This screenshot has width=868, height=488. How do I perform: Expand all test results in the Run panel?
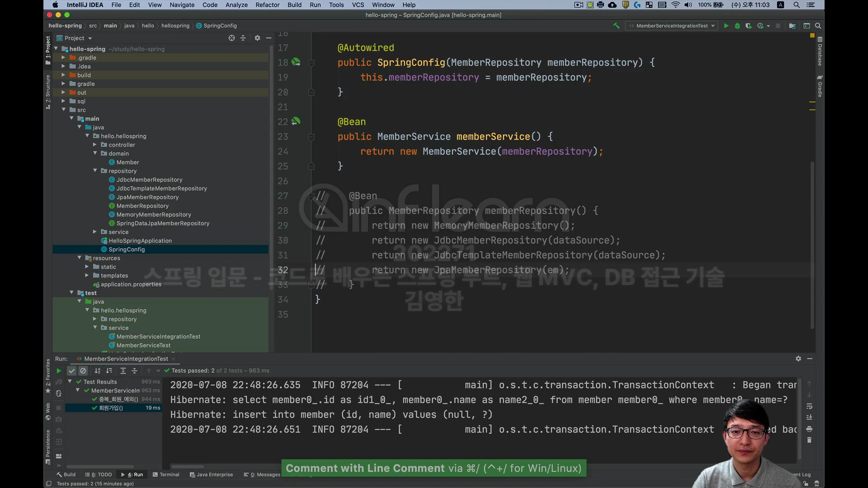click(x=123, y=371)
